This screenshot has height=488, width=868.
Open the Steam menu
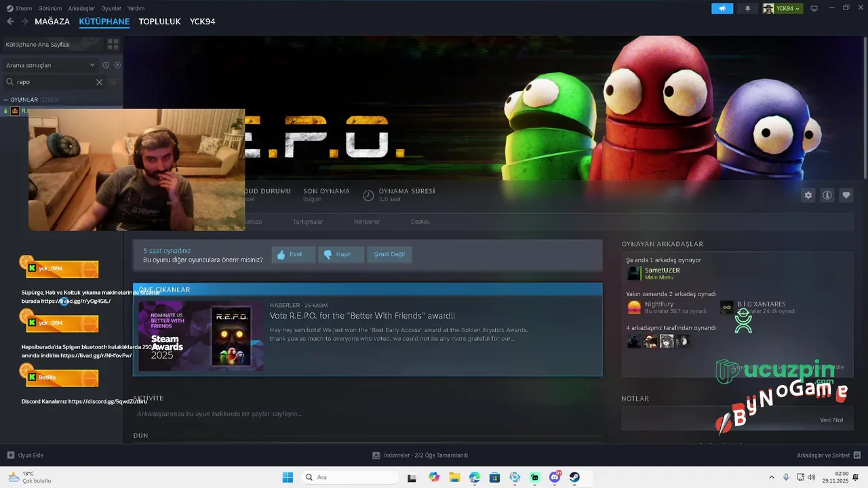(x=20, y=8)
